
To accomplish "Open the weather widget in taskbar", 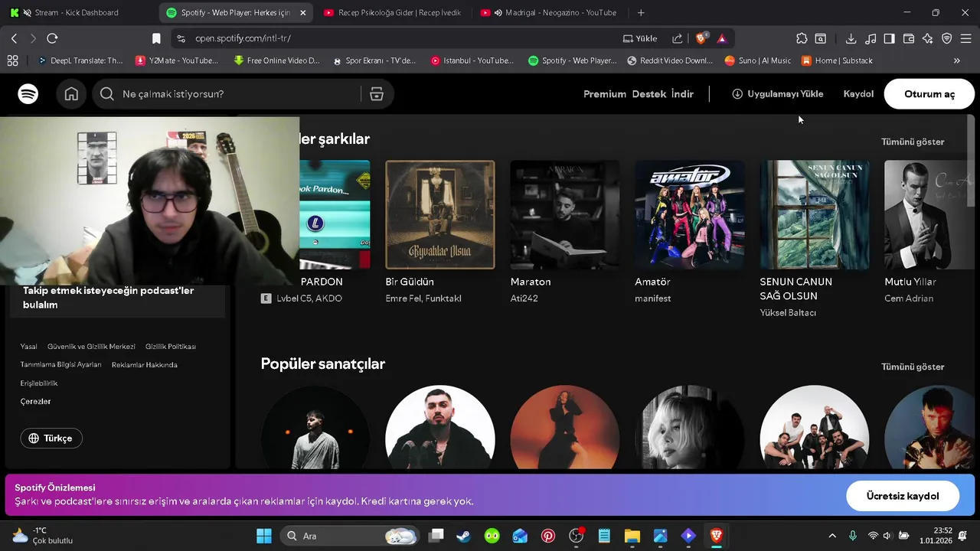I will pos(44,536).
